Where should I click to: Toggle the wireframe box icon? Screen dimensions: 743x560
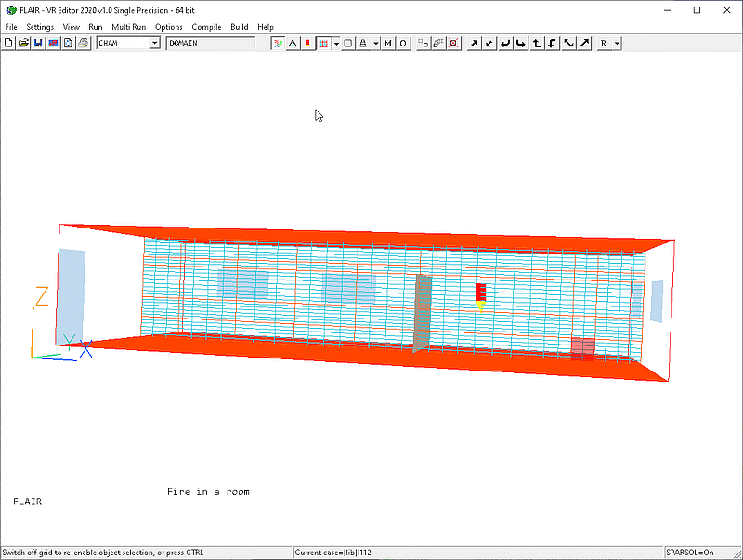point(346,43)
